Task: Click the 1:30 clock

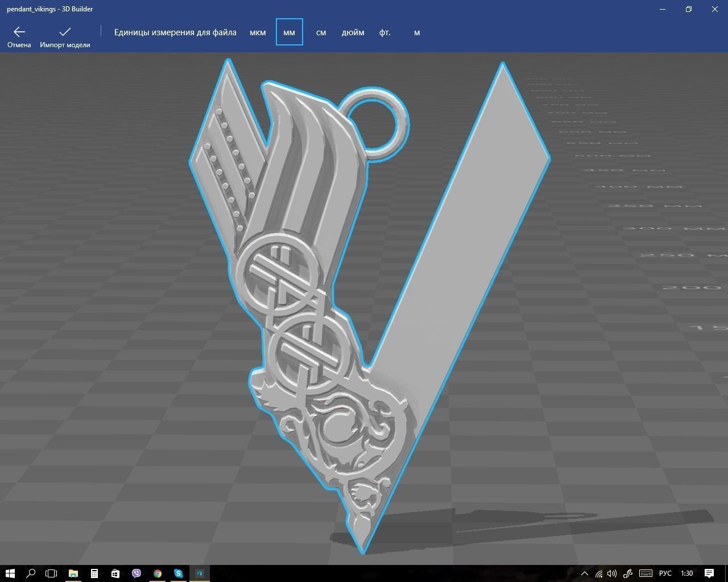Action: point(687,573)
